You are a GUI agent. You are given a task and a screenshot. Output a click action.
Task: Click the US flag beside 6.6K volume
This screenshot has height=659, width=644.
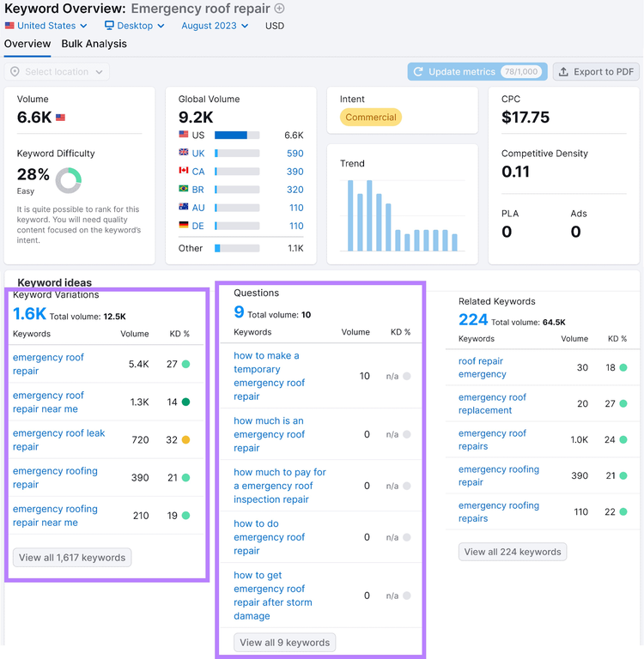coord(61,118)
